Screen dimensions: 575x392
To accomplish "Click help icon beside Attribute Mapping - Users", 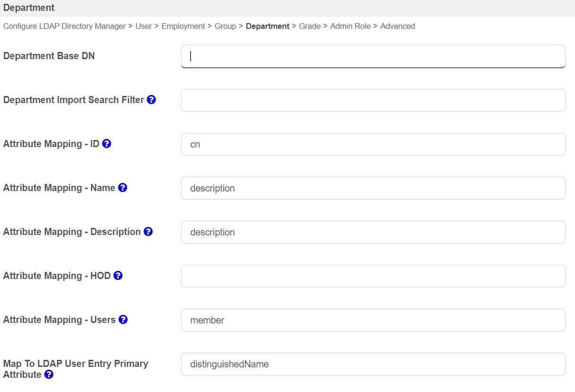I will 123,320.
